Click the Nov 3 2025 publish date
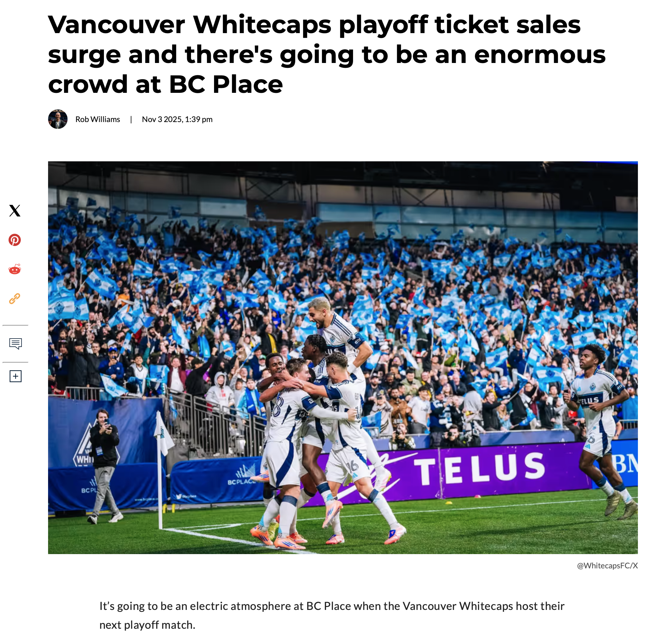This screenshot has width=660, height=644. [x=177, y=119]
